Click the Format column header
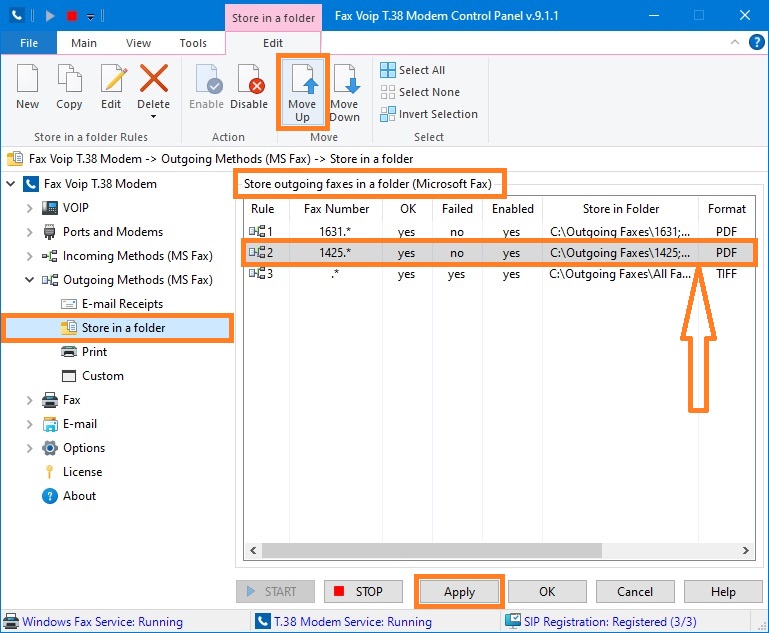769x633 pixels. (x=726, y=209)
